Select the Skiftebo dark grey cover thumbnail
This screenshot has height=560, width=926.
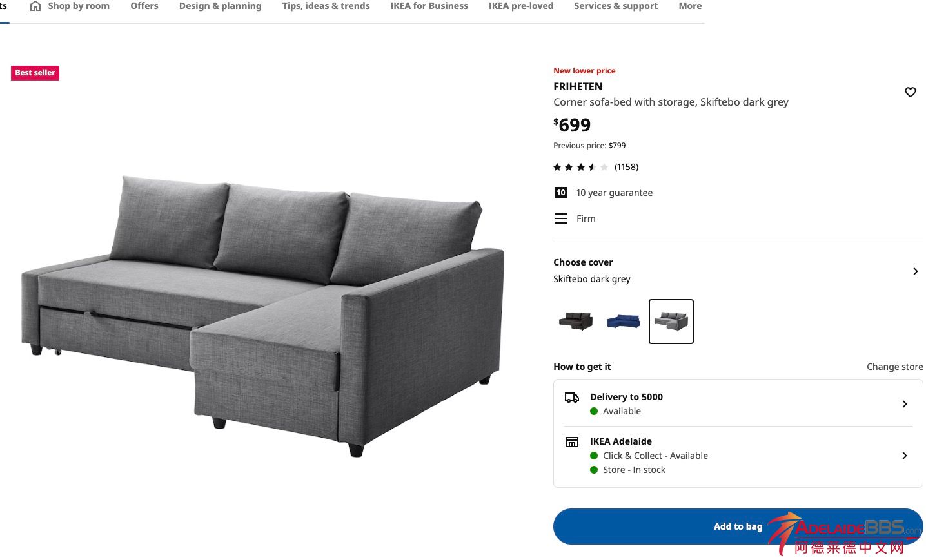[671, 321]
